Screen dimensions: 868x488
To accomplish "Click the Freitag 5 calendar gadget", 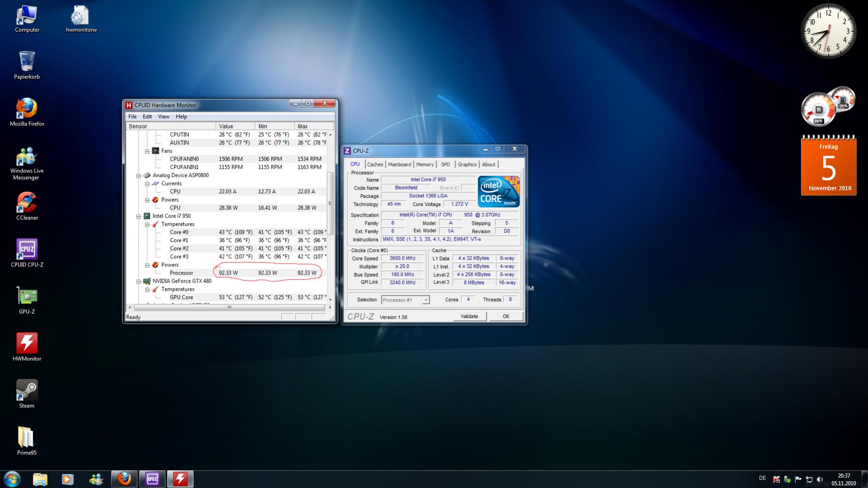I will (x=829, y=166).
